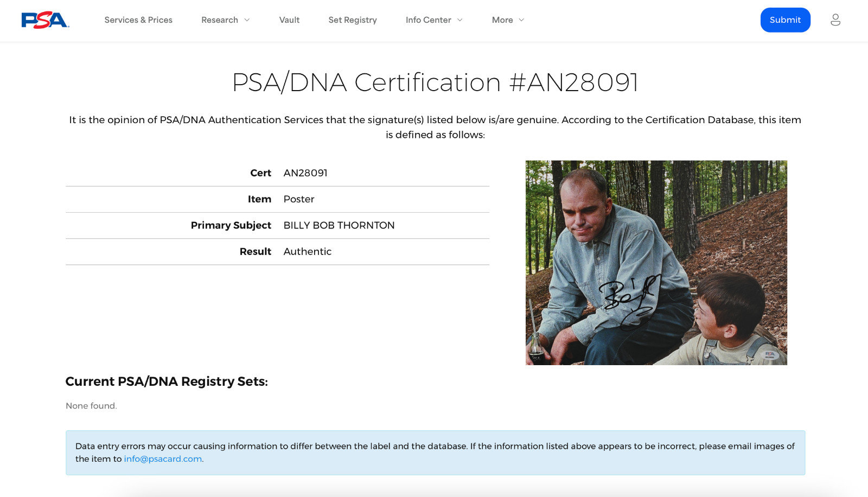View the signed Billy Bob Thornton photo
The width and height of the screenshot is (868, 497).
click(656, 263)
